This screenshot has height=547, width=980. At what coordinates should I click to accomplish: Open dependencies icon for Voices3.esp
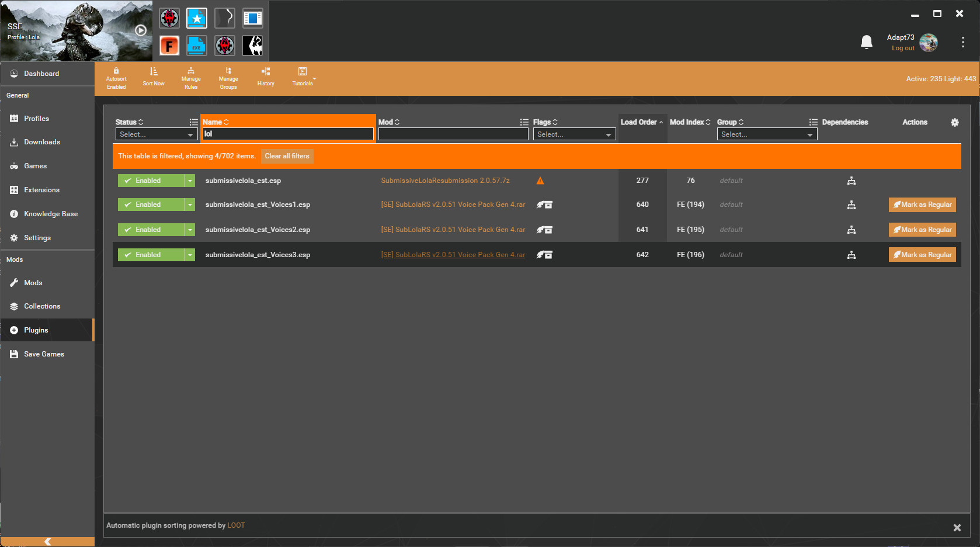tap(852, 255)
